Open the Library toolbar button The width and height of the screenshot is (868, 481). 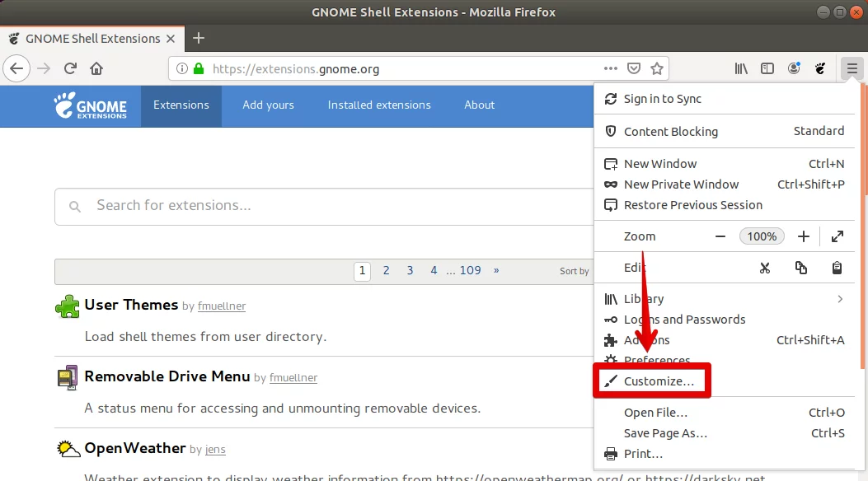pyautogui.click(x=741, y=68)
